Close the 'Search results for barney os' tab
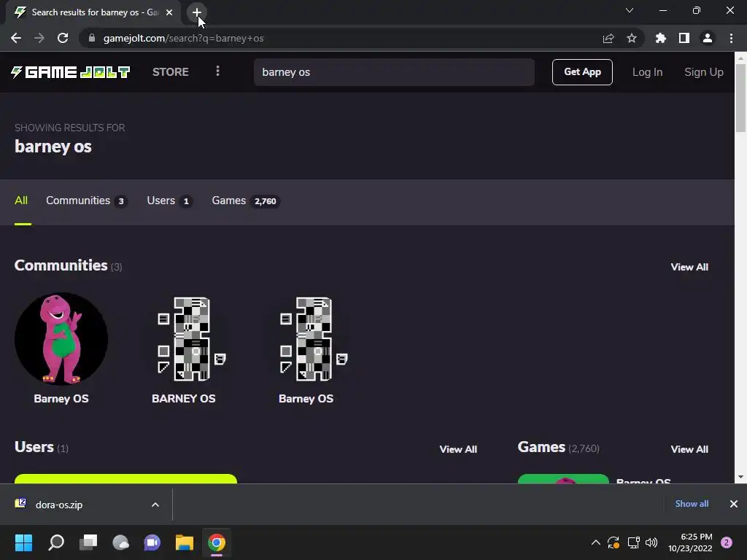 (x=169, y=12)
